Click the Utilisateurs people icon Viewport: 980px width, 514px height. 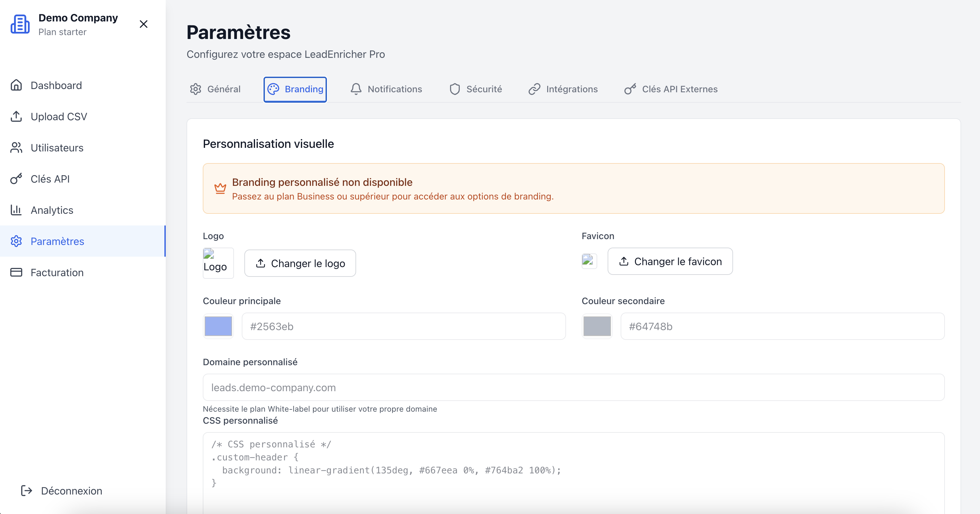point(16,148)
